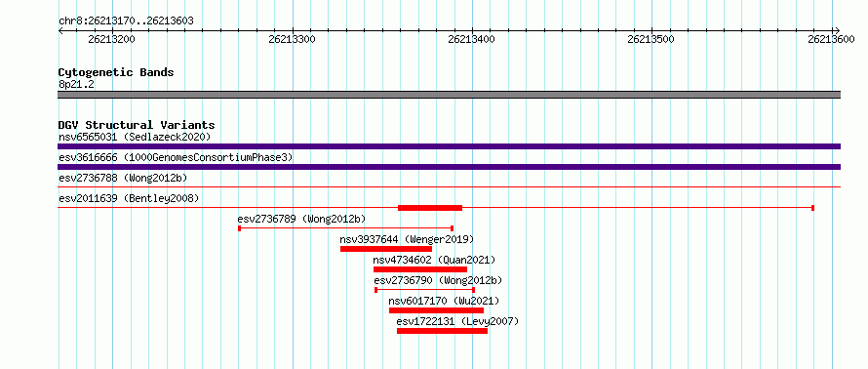Select the purple esv3616666 variant bar
The width and height of the screenshot is (868, 369).
tap(449, 167)
